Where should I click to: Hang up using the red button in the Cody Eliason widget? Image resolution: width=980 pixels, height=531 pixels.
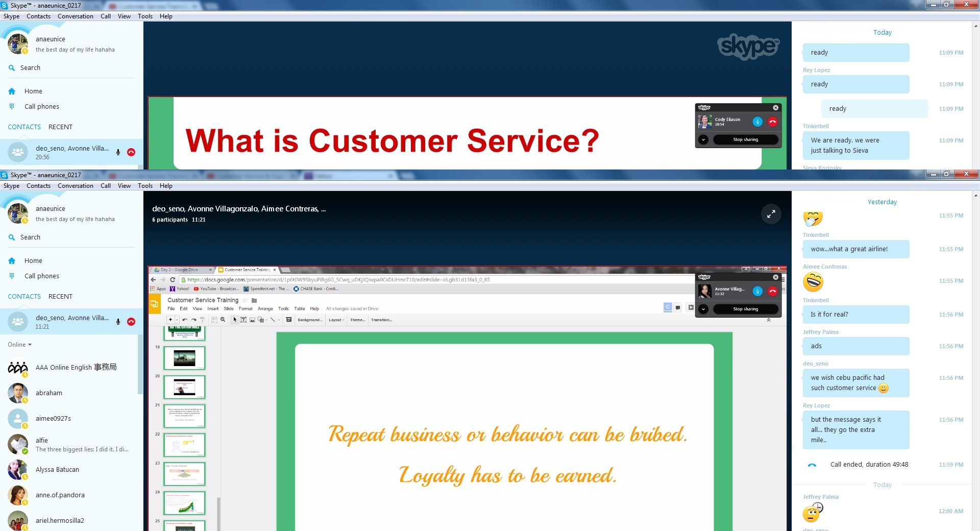click(x=772, y=122)
